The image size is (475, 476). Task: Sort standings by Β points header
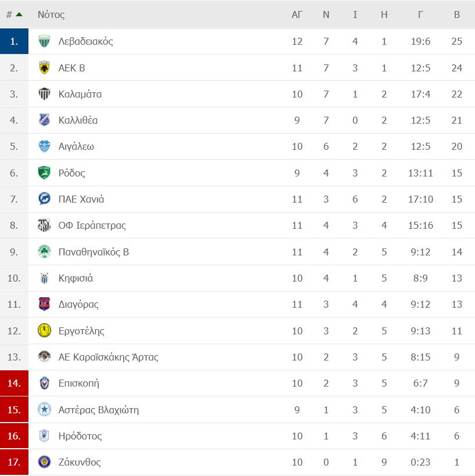(457, 15)
